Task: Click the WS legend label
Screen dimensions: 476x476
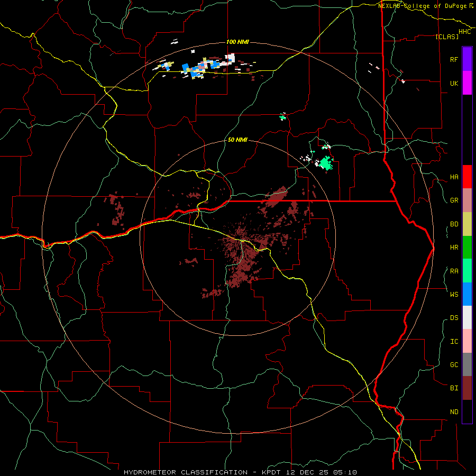Action: point(454,295)
